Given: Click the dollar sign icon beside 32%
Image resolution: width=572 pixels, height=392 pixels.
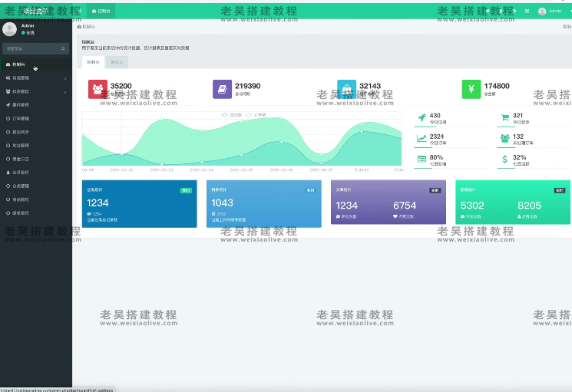Looking at the screenshot, I should pyautogui.click(x=504, y=160).
